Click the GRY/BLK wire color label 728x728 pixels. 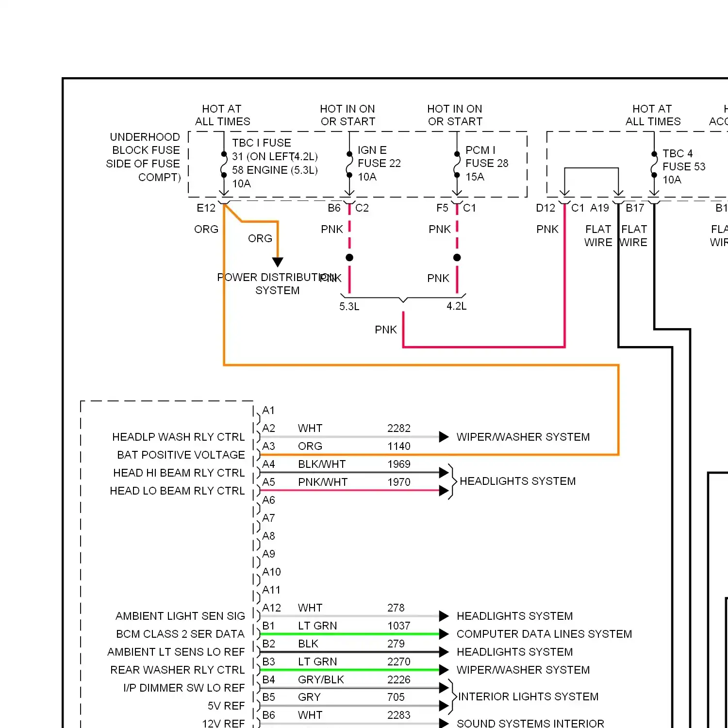320,679
